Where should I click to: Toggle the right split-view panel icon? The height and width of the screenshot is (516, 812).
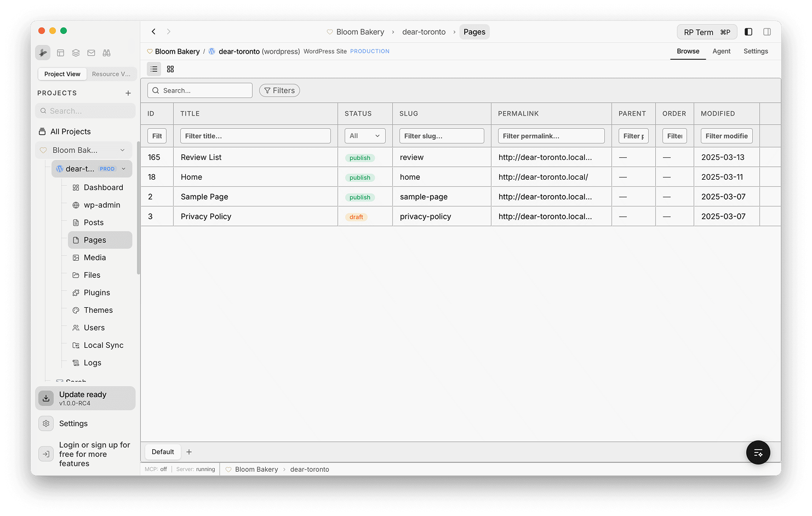tap(767, 32)
